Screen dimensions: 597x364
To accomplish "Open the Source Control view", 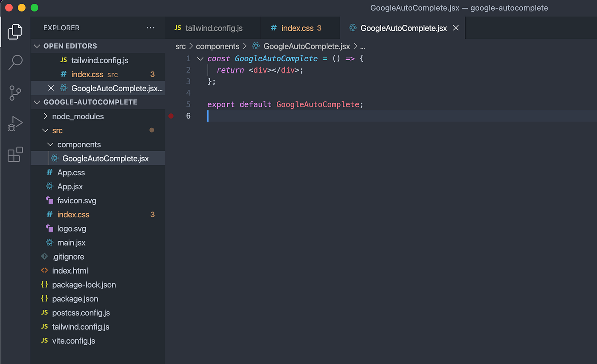I will (15, 93).
